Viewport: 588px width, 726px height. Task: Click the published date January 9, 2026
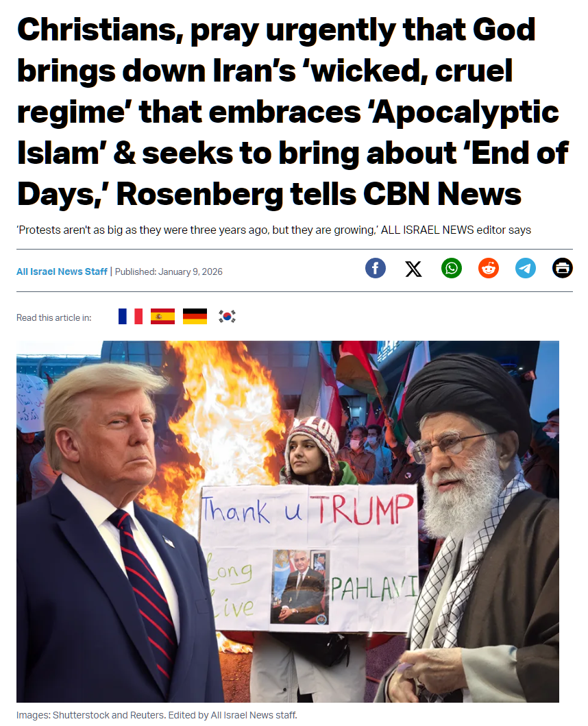click(x=191, y=271)
